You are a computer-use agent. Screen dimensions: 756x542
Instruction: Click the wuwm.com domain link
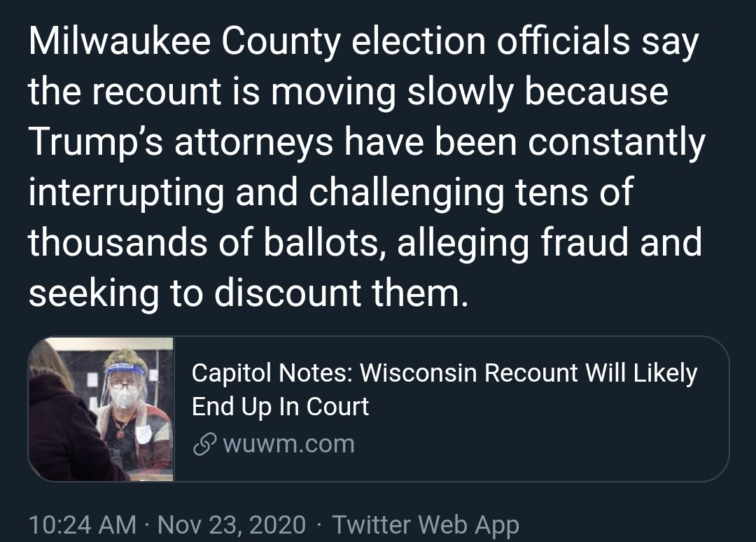(289, 444)
